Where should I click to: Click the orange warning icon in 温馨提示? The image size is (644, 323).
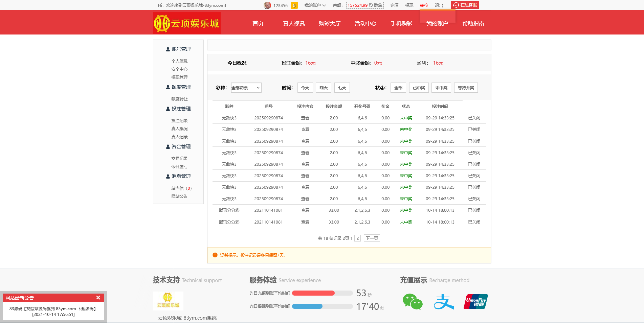215,255
